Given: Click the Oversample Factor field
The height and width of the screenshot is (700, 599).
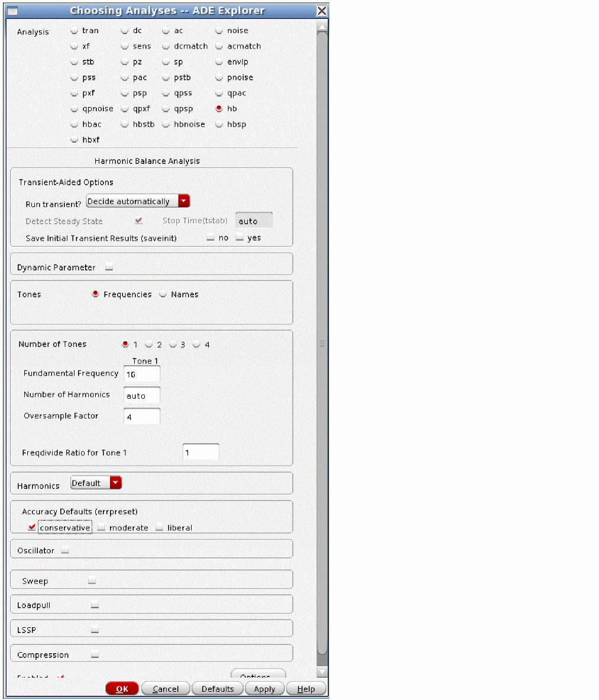Looking at the screenshot, I should [142, 417].
